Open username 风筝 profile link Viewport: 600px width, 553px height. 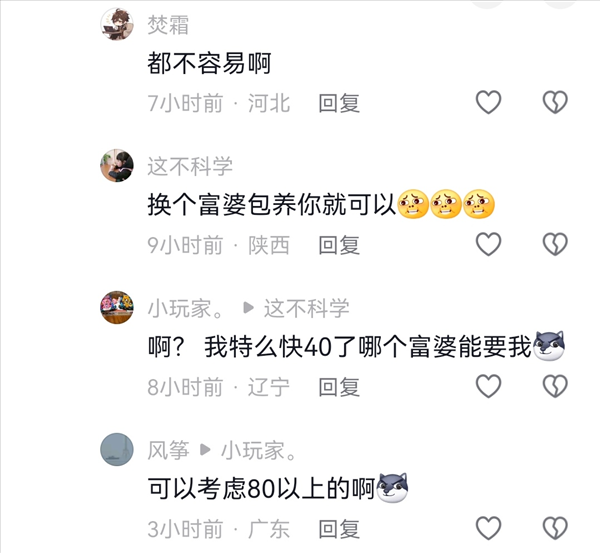pyautogui.click(x=168, y=450)
